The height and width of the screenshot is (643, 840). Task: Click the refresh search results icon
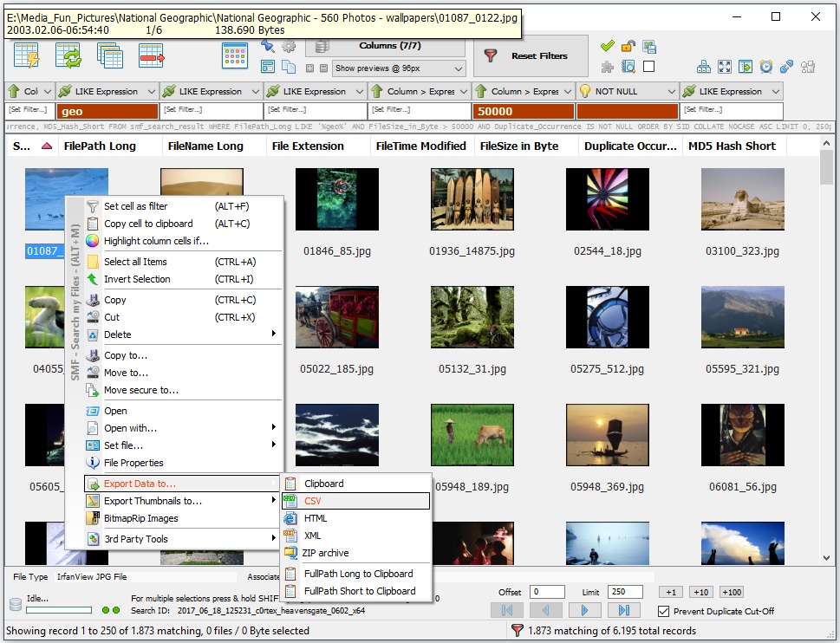pyautogui.click(x=68, y=55)
